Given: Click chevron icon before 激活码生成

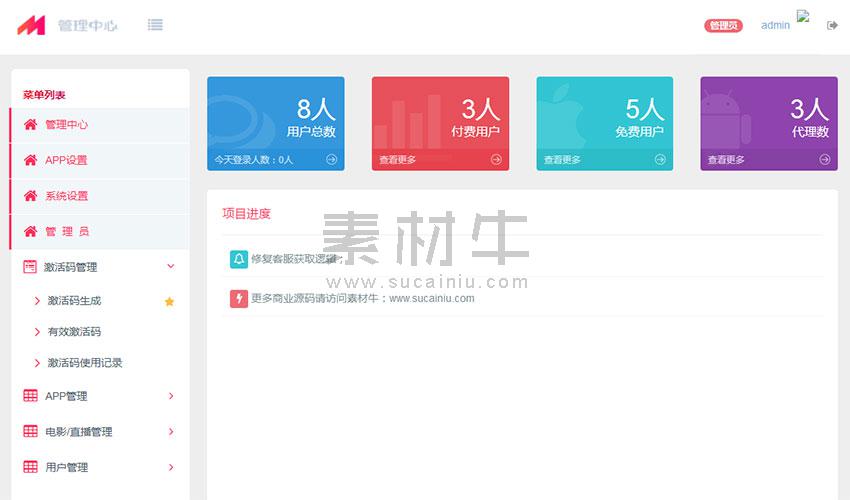Looking at the screenshot, I should 37,301.
